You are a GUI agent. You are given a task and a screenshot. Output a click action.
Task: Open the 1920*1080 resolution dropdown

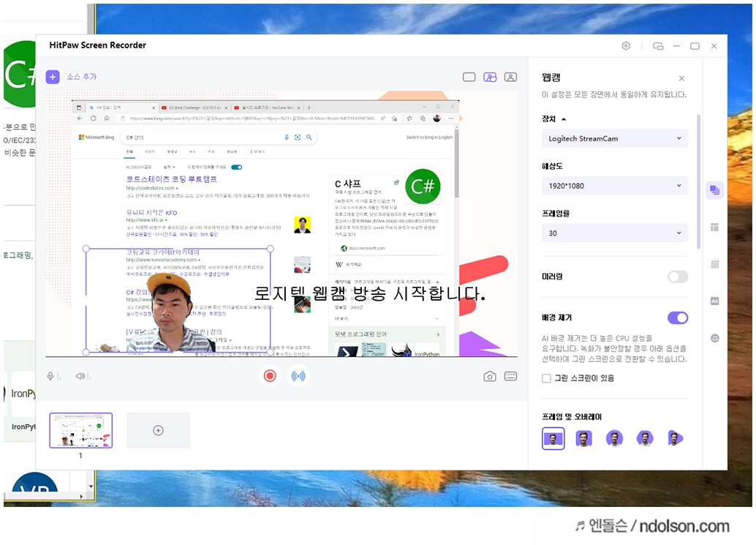(x=615, y=186)
